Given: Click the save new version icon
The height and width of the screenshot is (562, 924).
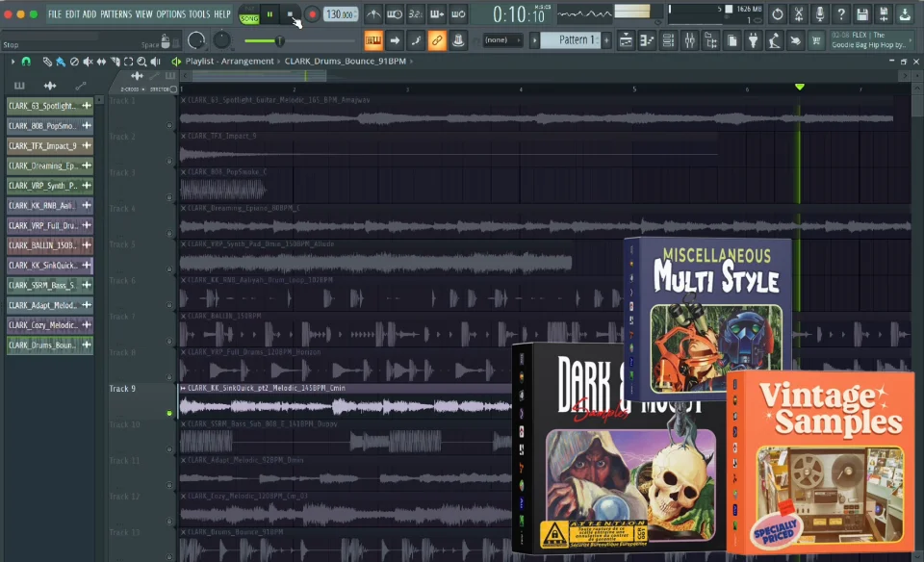Looking at the screenshot, I should pos(884,14).
